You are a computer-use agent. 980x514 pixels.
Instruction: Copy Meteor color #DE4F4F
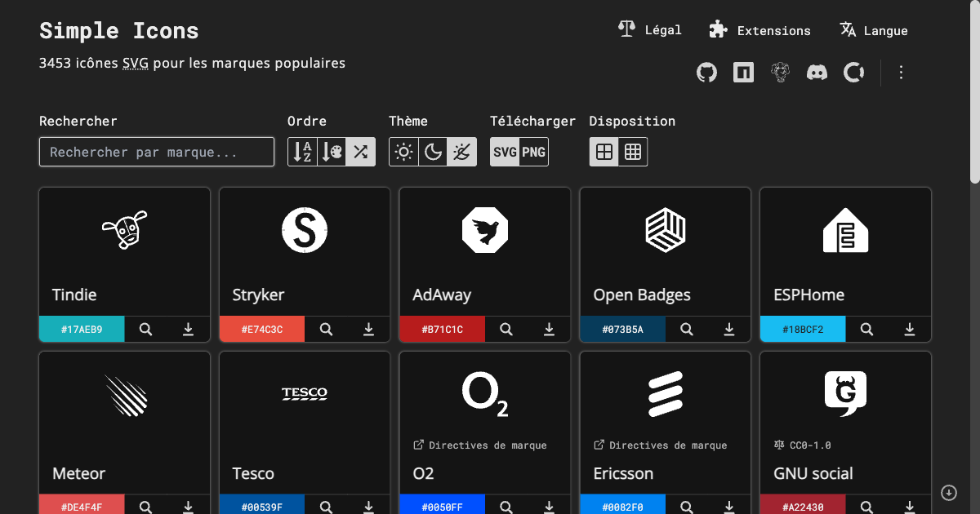click(x=82, y=506)
